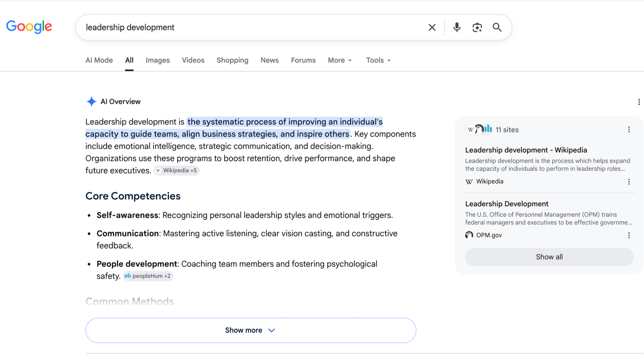Click the Wikipedia snippet about leadership roles
644x362 pixels.
tap(548, 165)
